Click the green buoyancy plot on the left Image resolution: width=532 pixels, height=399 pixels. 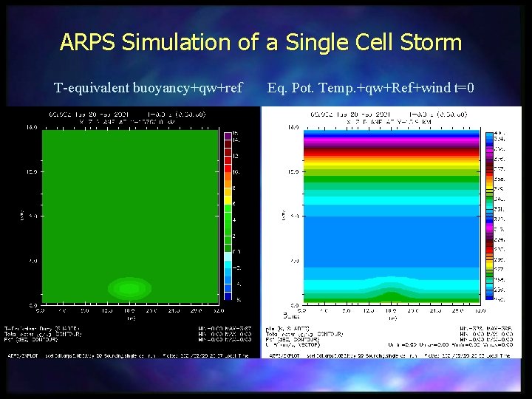tap(130, 216)
